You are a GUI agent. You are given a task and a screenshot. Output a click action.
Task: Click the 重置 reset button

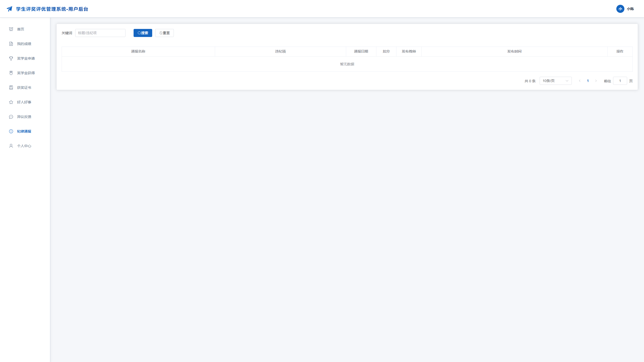[x=164, y=33]
